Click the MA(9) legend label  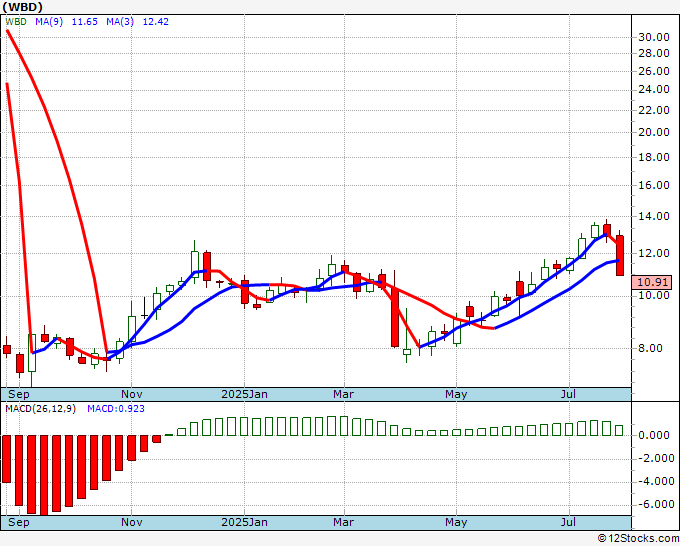pos(49,22)
